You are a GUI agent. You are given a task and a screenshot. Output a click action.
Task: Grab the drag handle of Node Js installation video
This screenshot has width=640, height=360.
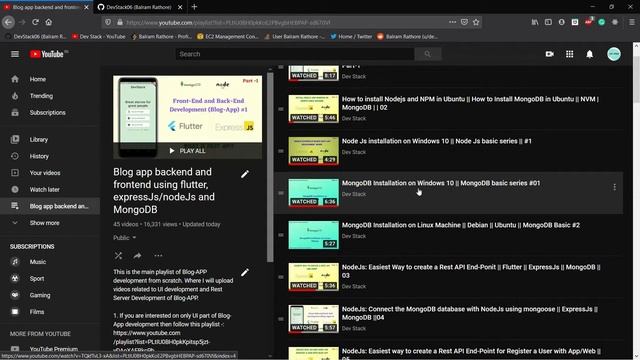click(281, 151)
